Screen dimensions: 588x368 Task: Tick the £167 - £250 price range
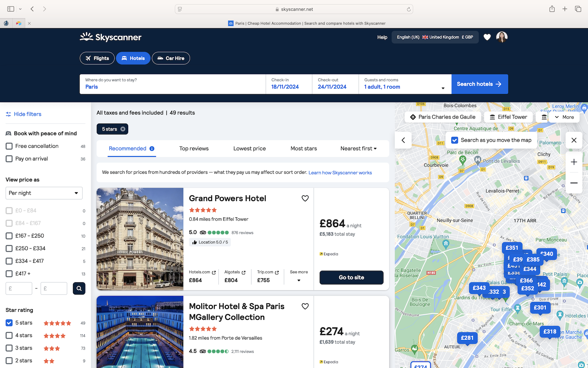[x=9, y=236]
